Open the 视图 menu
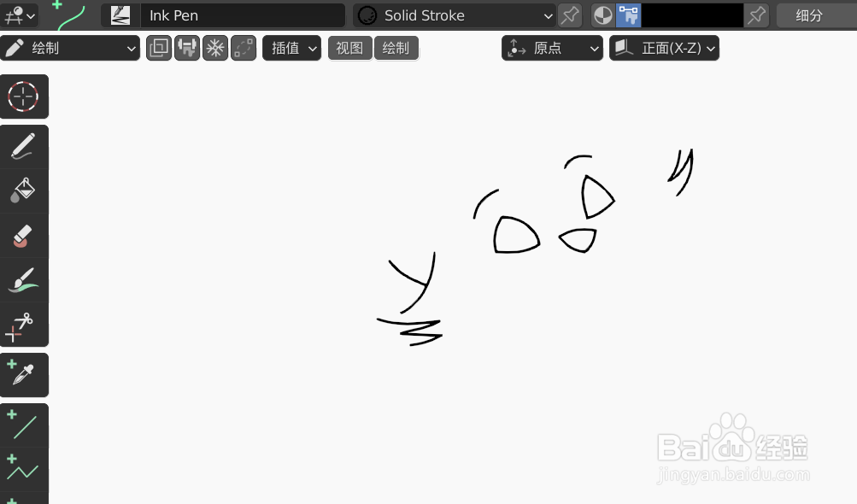The image size is (857, 504). pos(349,48)
